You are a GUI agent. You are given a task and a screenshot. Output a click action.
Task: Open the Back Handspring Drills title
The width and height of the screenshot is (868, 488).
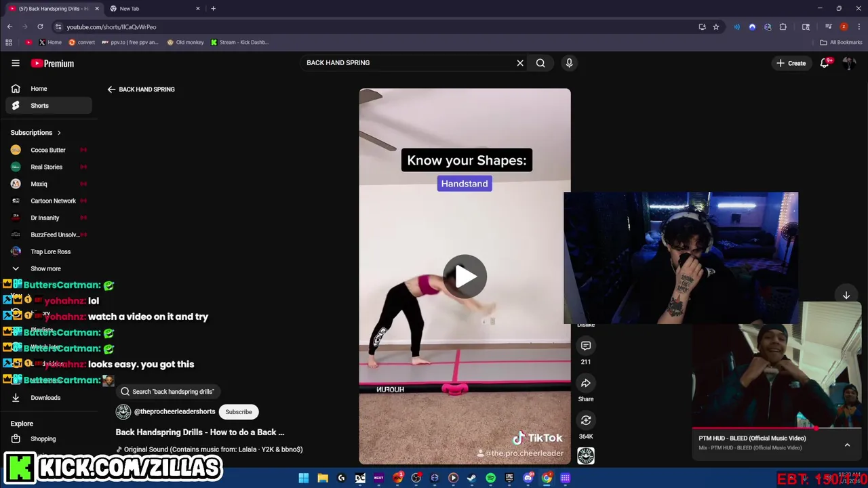pos(200,432)
